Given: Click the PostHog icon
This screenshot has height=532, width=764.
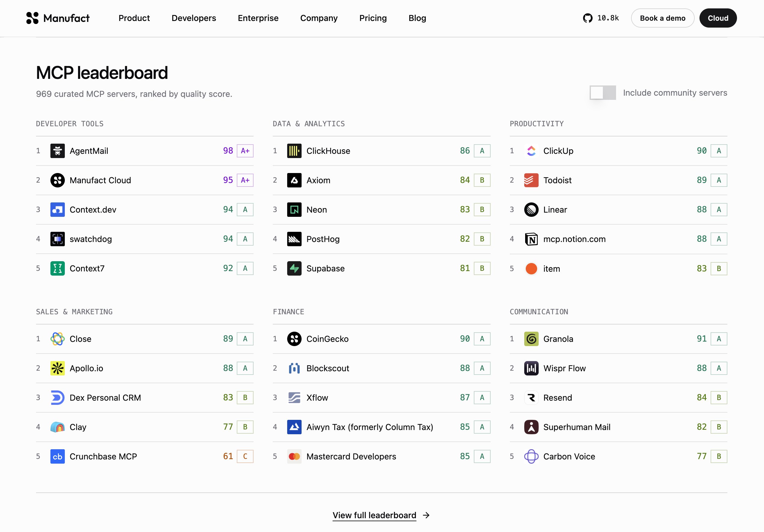Looking at the screenshot, I should click(x=294, y=239).
